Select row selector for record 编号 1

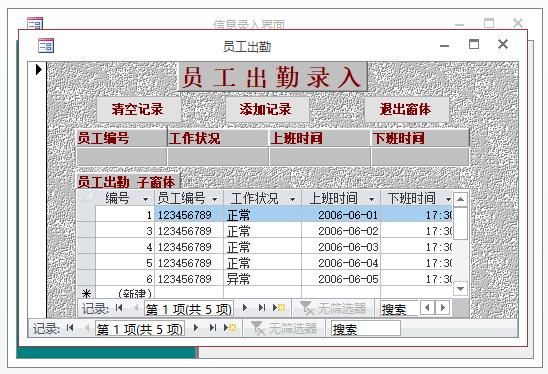coord(86,215)
